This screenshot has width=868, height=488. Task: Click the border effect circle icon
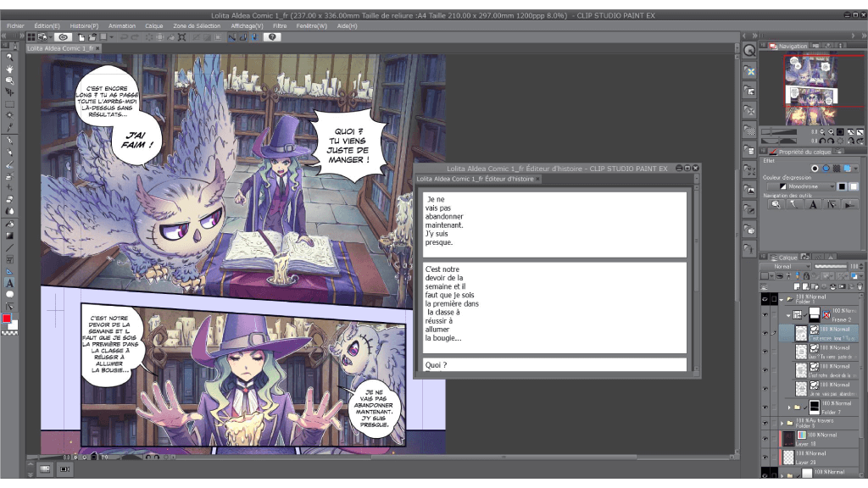point(815,169)
